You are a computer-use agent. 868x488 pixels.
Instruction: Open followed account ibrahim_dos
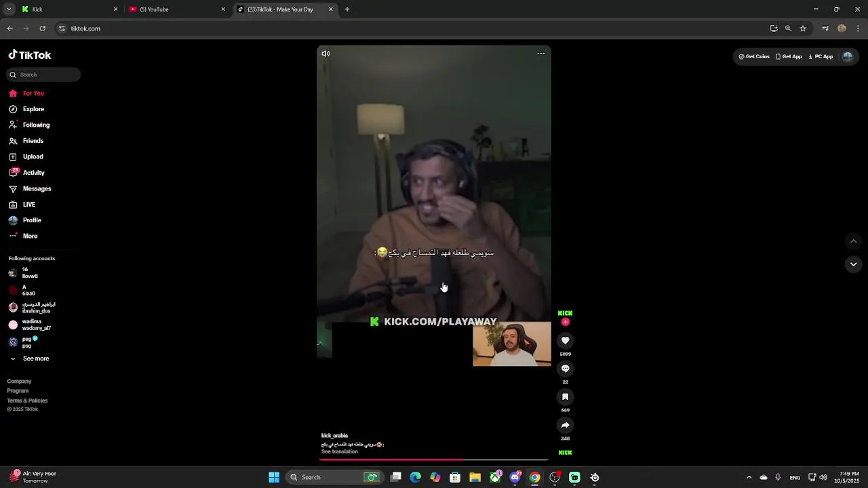tap(32, 308)
